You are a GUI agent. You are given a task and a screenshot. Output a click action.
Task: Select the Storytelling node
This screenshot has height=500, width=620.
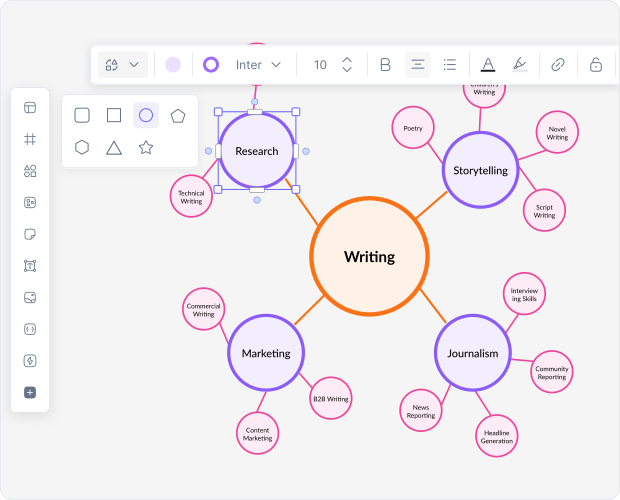coord(480,170)
